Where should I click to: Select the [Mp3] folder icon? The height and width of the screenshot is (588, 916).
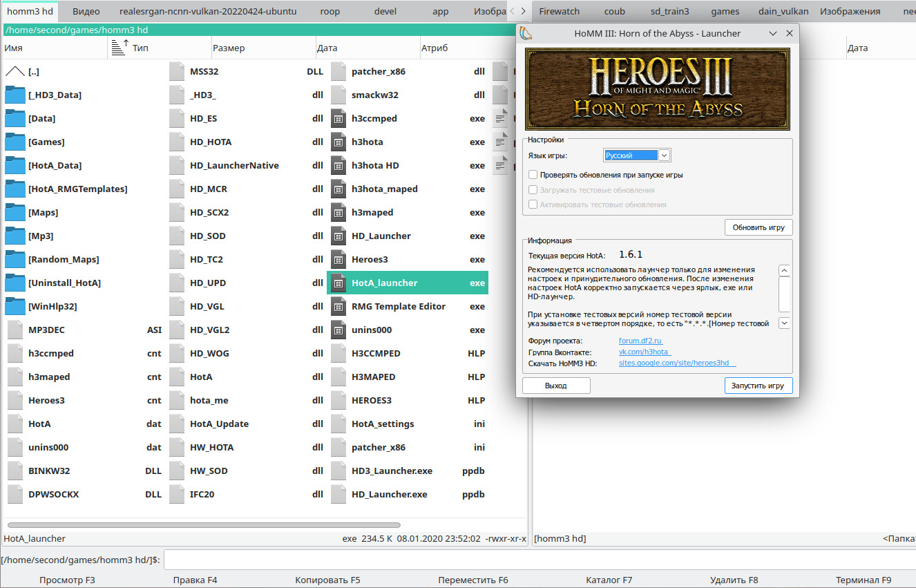click(x=15, y=236)
